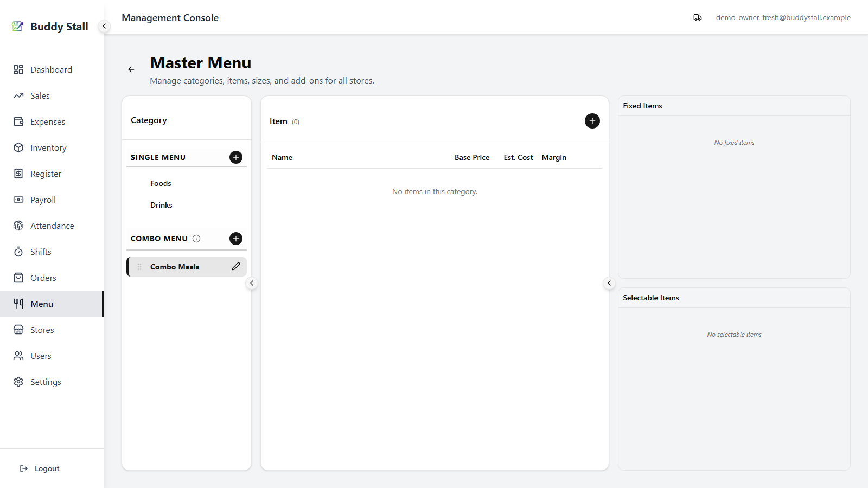Select the Combo Meals category
Screen dimensions: 868x488
click(x=187, y=267)
